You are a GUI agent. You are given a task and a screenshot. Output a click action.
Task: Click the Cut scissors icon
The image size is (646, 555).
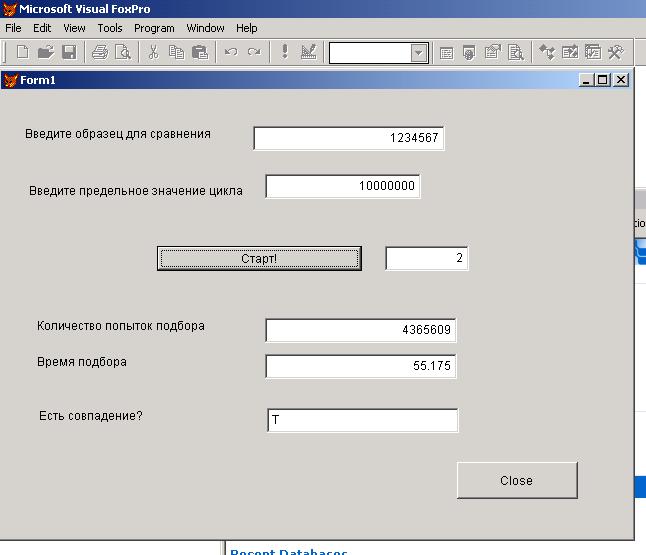click(x=153, y=52)
